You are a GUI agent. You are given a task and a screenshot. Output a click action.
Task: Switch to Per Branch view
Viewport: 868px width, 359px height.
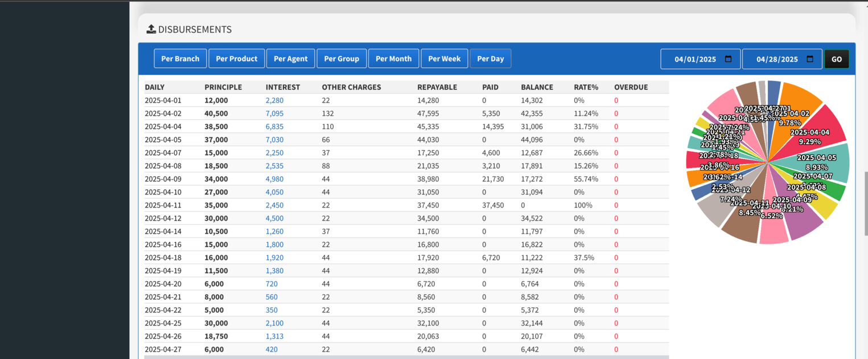(x=180, y=59)
